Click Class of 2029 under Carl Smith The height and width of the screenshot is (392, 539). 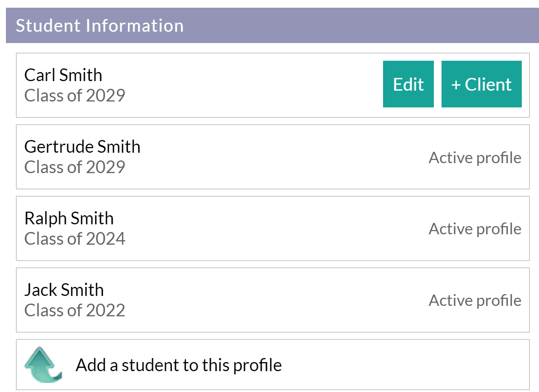(x=74, y=96)
